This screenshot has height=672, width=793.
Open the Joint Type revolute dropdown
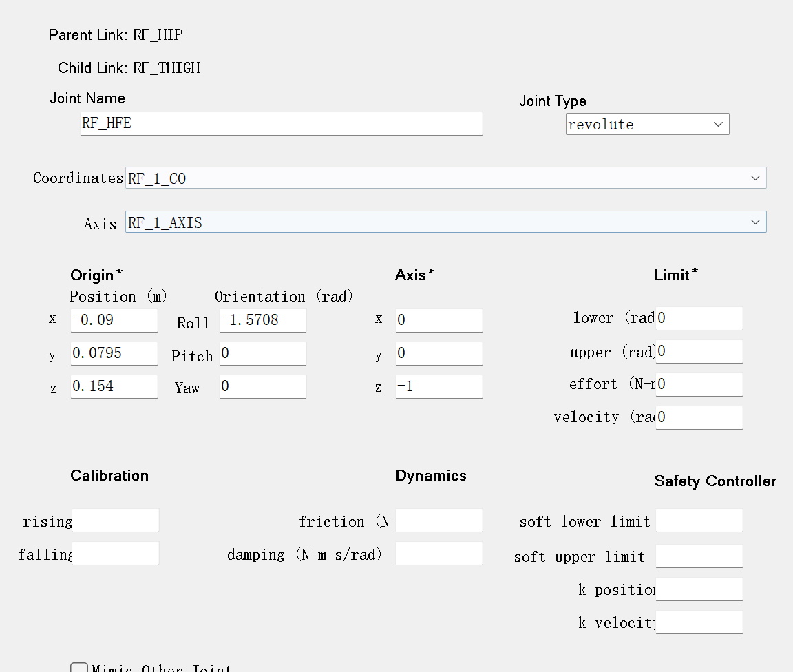tap(647, 124)
